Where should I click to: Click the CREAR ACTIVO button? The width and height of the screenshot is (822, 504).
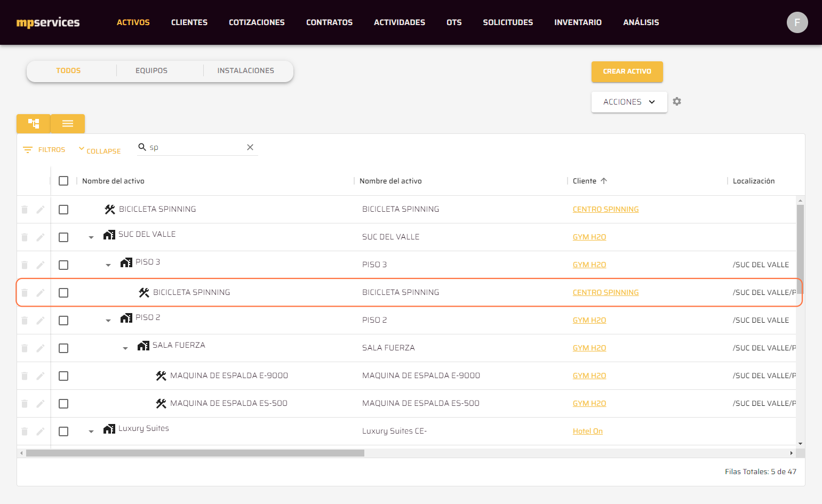[627, 71]
